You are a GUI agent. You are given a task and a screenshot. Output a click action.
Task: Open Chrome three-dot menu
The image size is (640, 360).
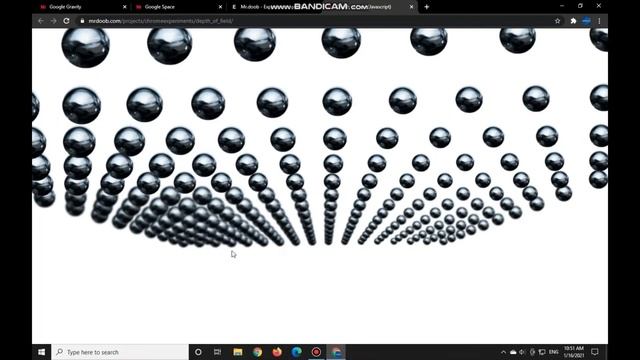(x=599, y=21)
